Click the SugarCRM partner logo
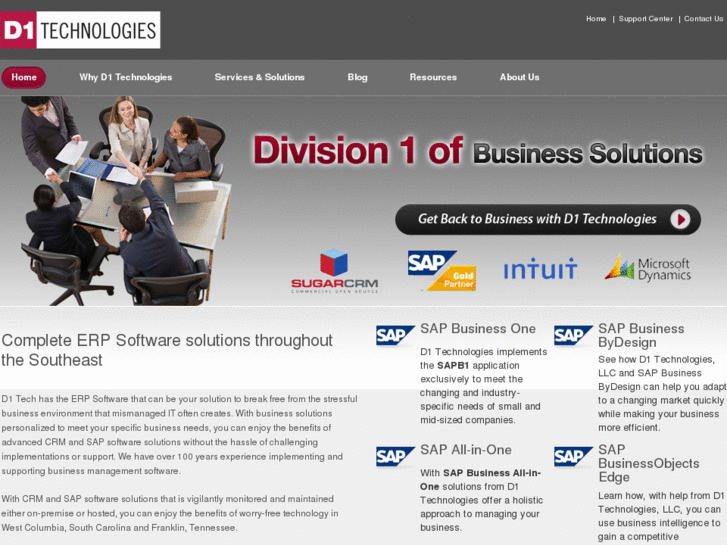 [334, 271]
